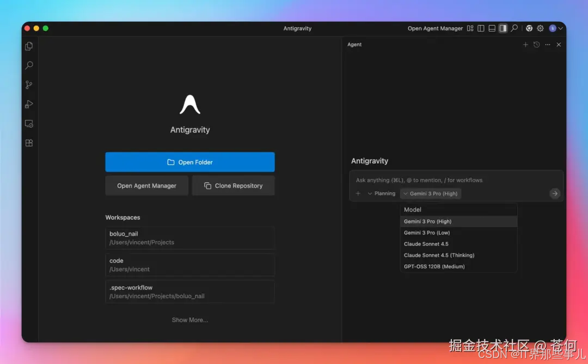Screen dimensions: 588x364
Task: Open the .spec-workflow workspace
Action: [x=190, y=292]
